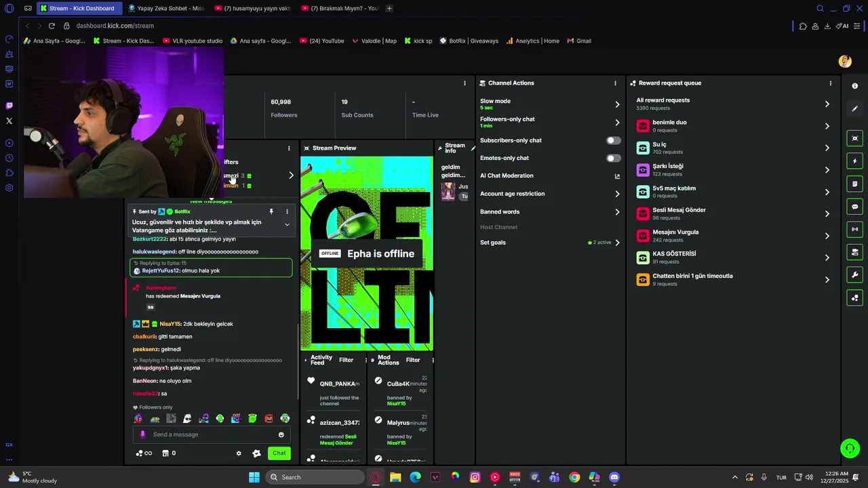Expand All reward requests chevron
This screenshot has height=488, width=868.
(827, 104)
